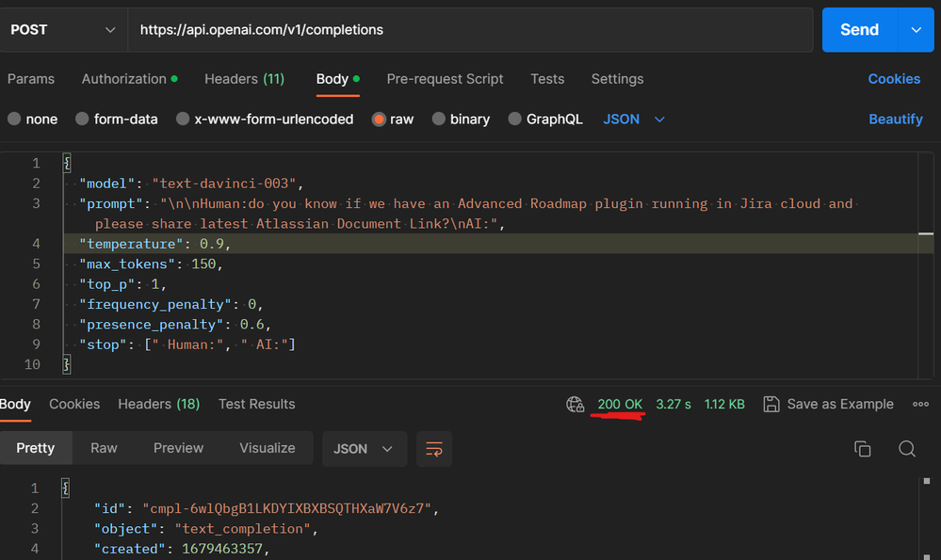941x560 pixels.
Task: Search the response with magnifier icon
Action: point(907,449)
